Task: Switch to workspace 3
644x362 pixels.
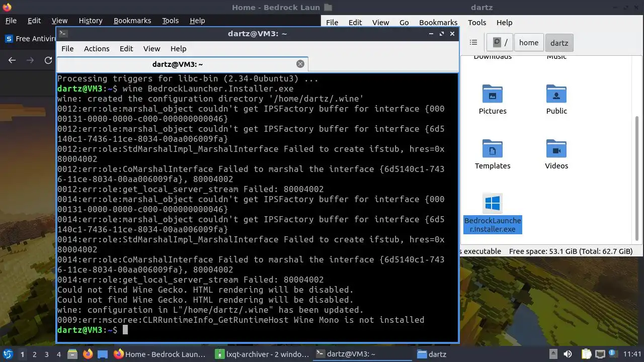Action: [x=46, y=354]
